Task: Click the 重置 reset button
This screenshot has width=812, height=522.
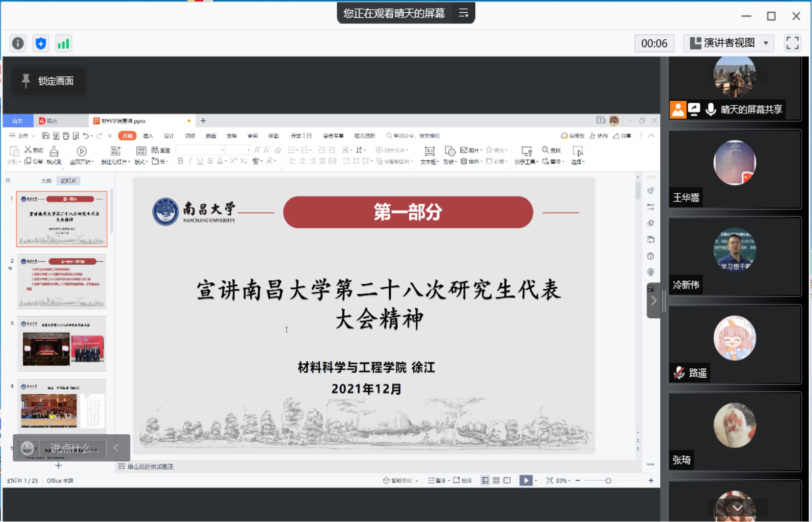Action: 161,150
